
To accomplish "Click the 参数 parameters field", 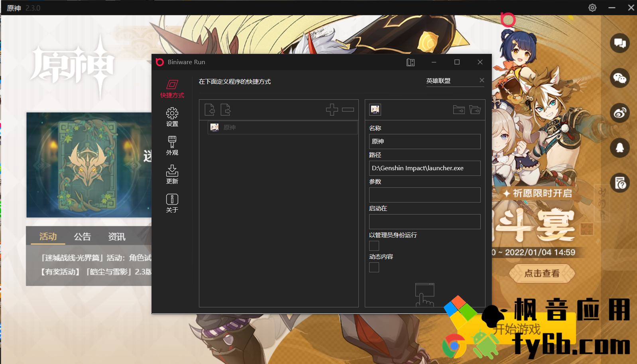I will click(425, 195).
